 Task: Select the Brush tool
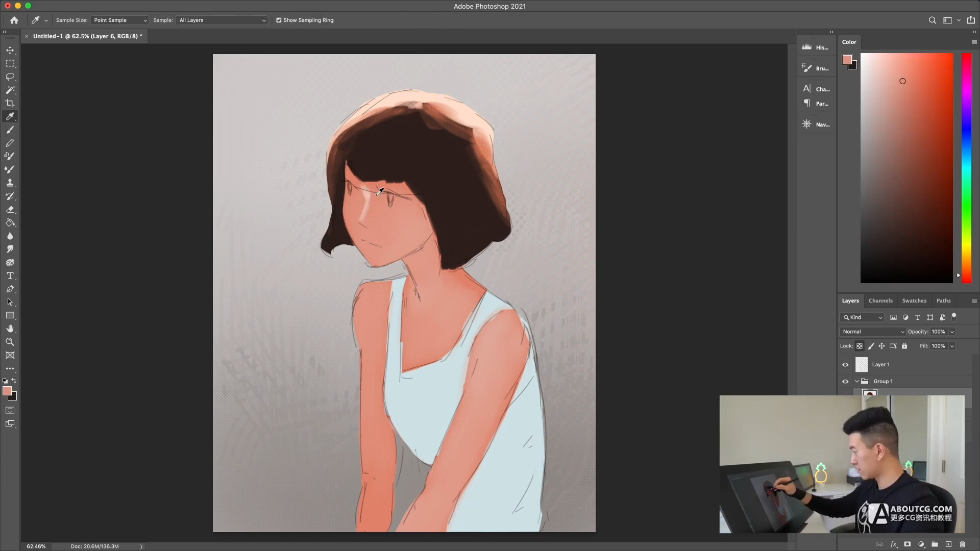pyautogui.click(x=10, y=130)
